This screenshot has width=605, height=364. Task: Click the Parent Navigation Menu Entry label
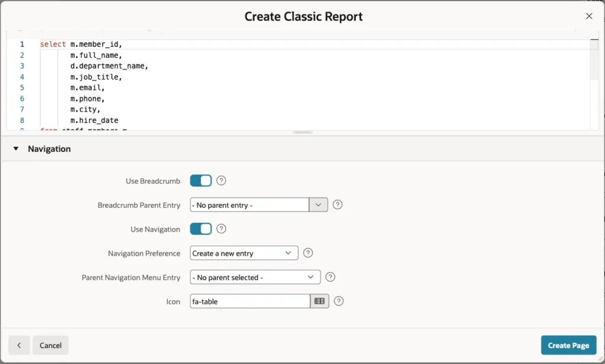click(131, 278)
